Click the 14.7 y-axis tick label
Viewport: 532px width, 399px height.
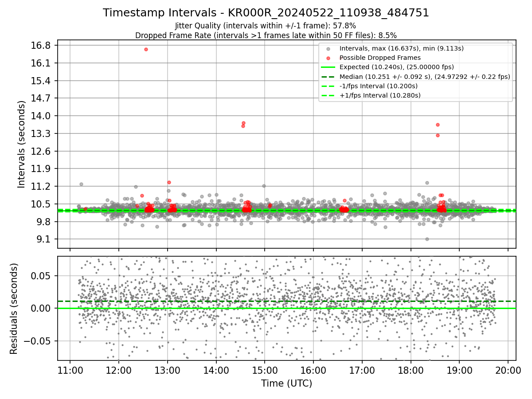pyautogui.click(x=42, y=98)
